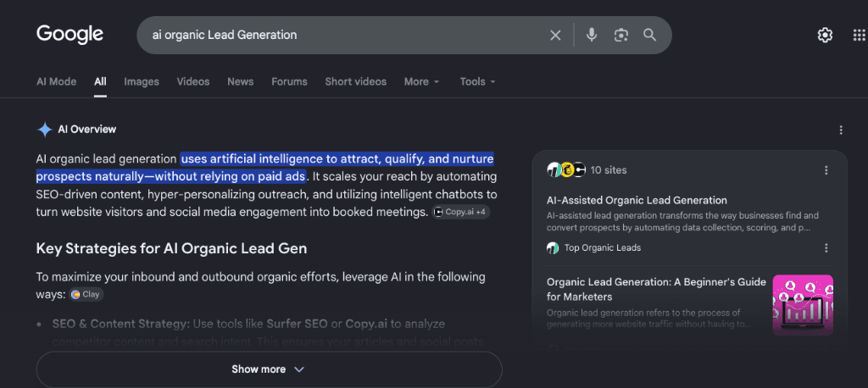Open Organic Lead Generation Beginner's Guide link
868x388 pixels.
pyautogui.click(x=657, y=290)
